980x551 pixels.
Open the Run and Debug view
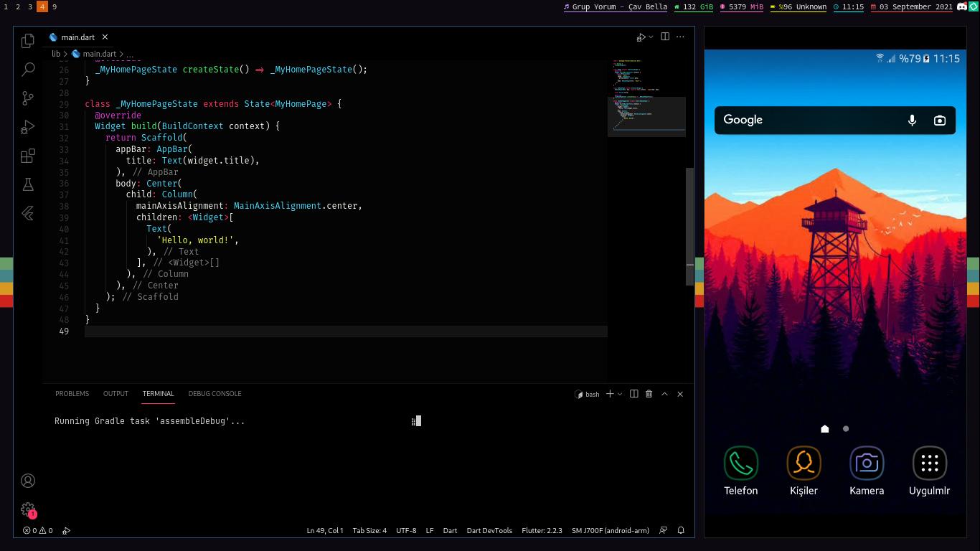pos(28,127)
